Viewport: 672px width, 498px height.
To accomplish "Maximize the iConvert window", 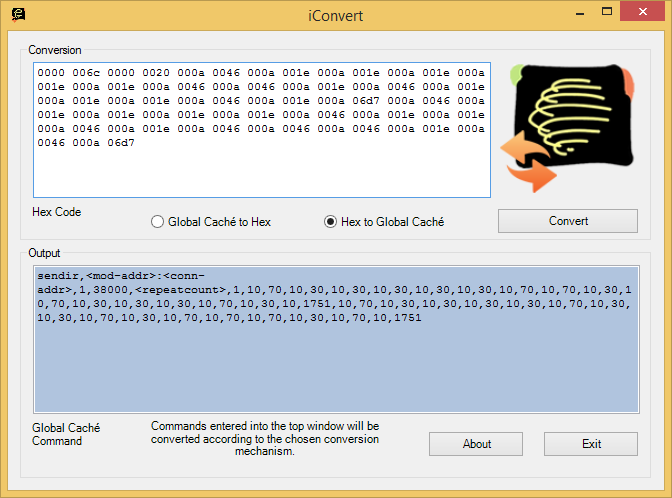I will click(x=607, y=12).
